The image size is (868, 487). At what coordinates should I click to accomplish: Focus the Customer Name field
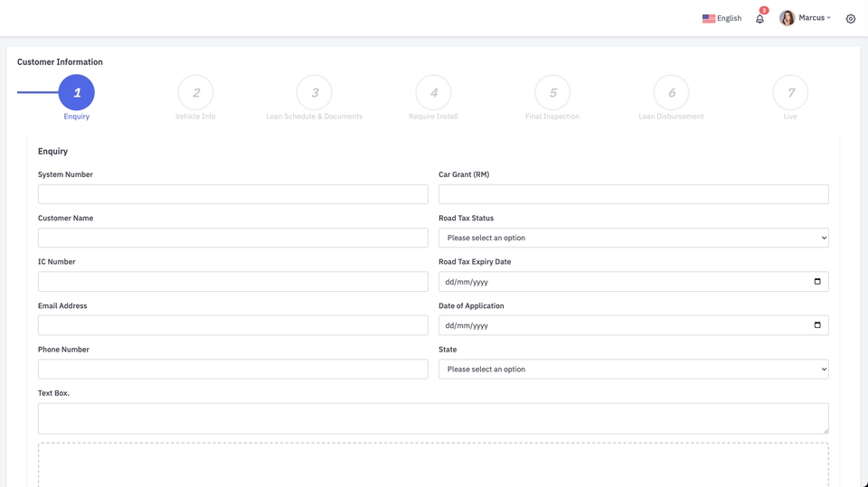coord(233,238)
